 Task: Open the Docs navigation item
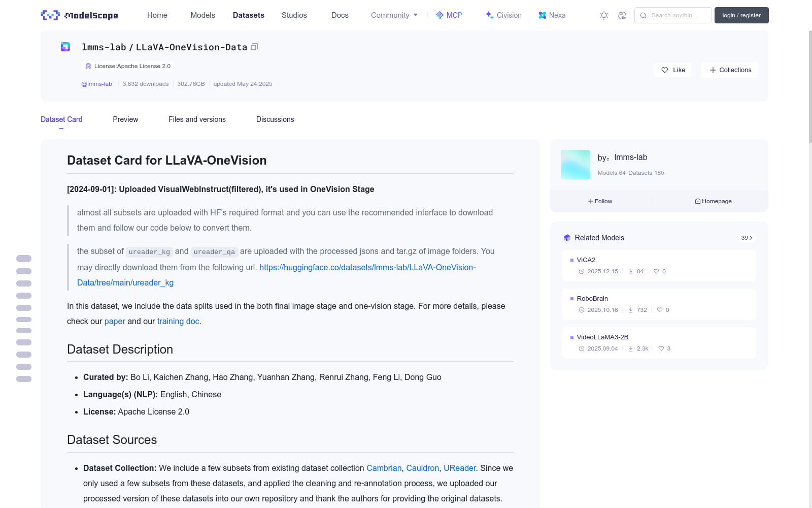pos(340,15)
